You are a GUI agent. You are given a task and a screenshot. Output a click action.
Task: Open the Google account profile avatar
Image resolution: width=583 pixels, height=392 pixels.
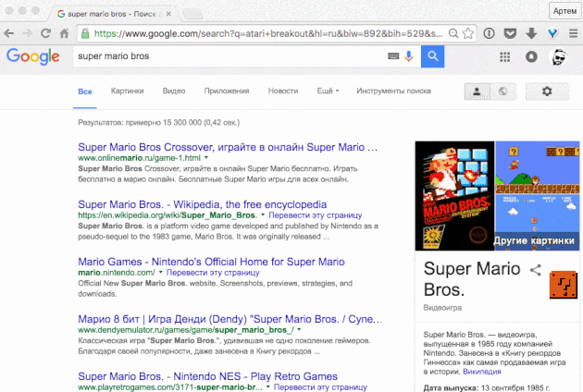pos(558,56)
